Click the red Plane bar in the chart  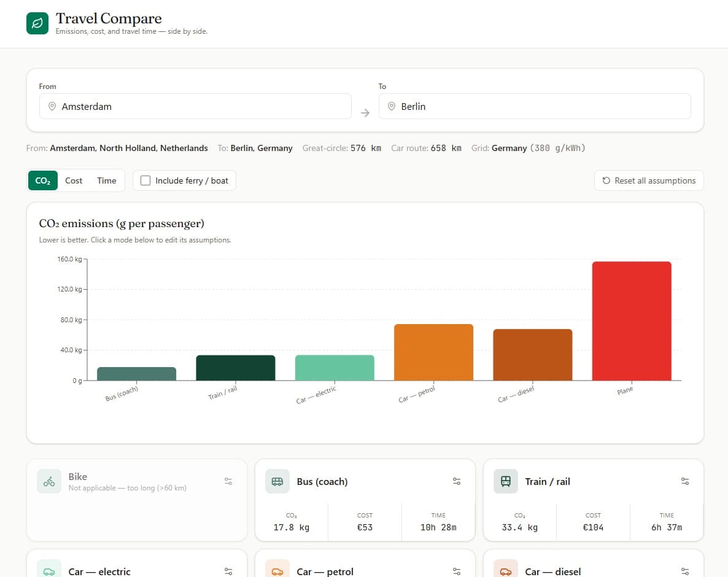[x=632, y=319]
